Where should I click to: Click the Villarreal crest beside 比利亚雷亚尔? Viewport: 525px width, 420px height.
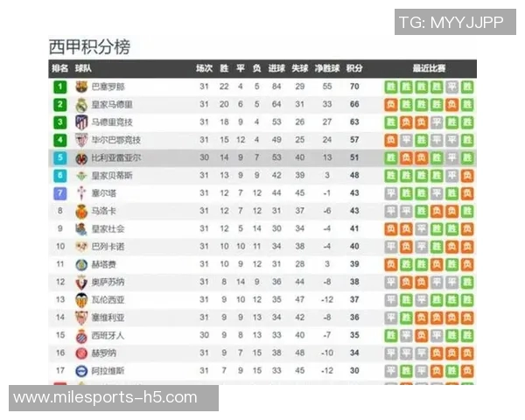(x=81, y=157)
